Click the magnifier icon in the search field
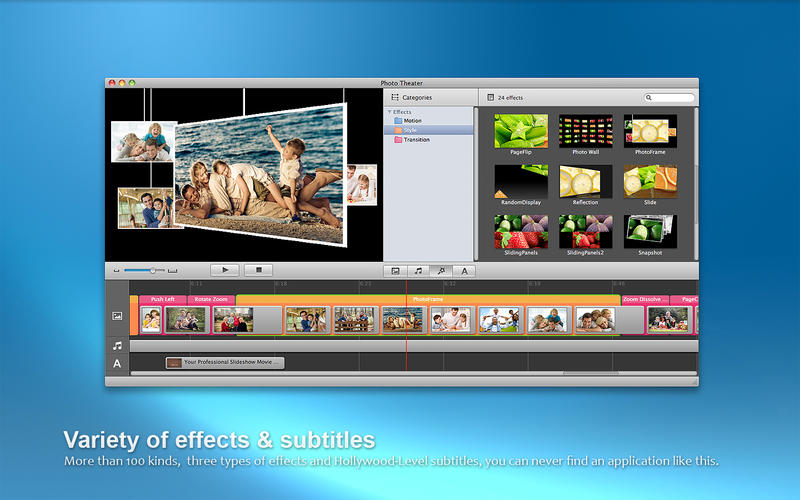The width and height of the screenshot is (800, 500). [x=649, y=97]
